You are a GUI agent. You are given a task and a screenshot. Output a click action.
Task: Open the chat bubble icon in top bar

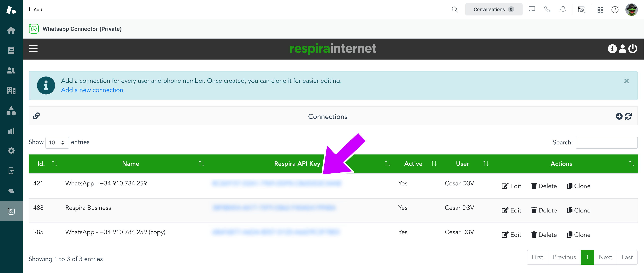click(531, 9)
